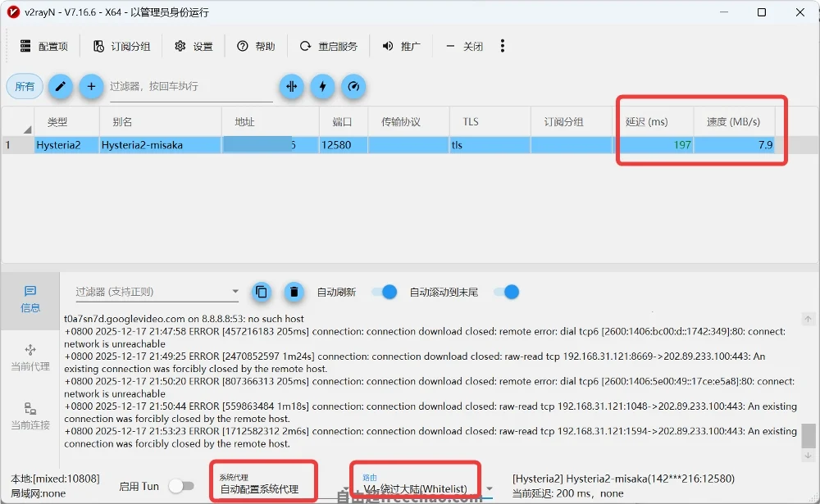820x504 pixels.
Task: Toggle the 自动滚动到末尾 switch
Action: click(x=506, y=292)
